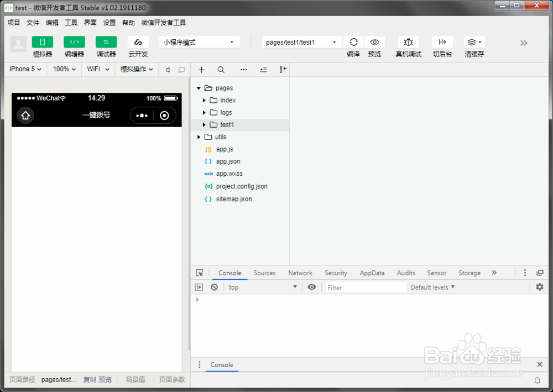Open the 清缓存 clear cache dropdown

click(474, 42)
